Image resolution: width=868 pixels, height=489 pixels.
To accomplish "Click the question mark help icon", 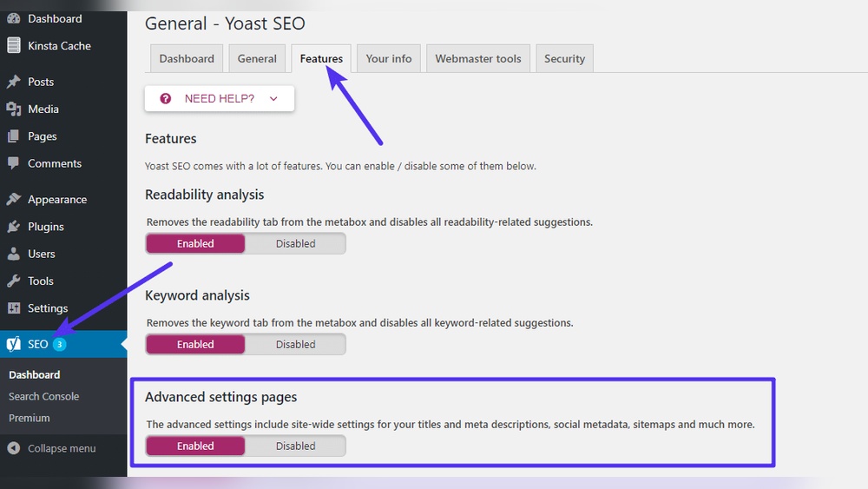I will click(x=166, y=98).
